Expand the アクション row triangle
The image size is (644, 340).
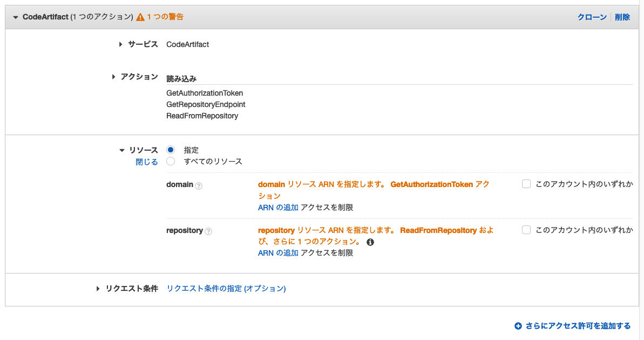click(113, 77)
